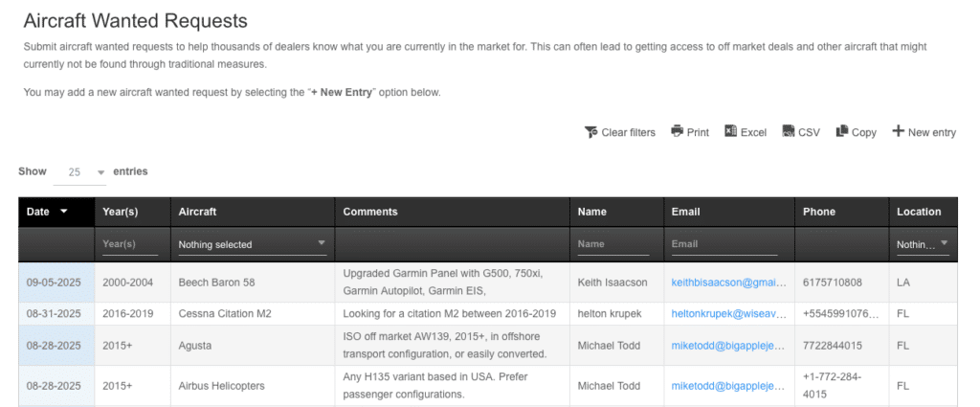Toggle Date column sort arrow
Screen dimensions: 980x407
tap(64, 212)
